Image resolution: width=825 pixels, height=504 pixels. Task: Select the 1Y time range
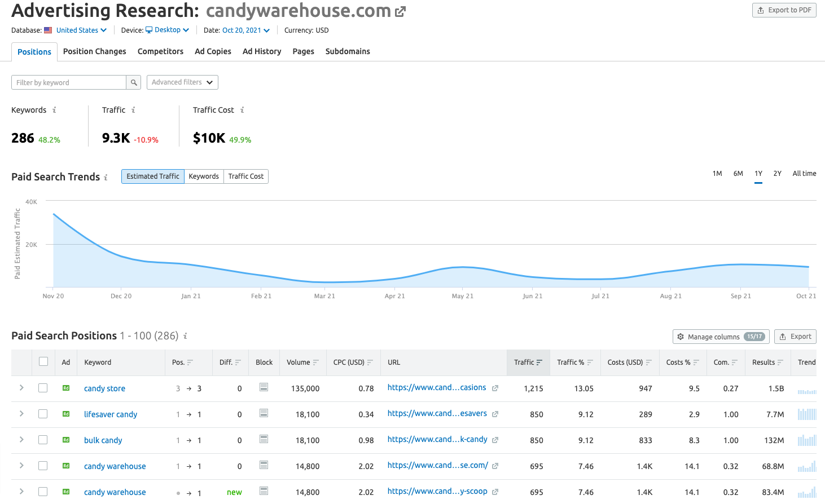click(x=758, y=174)
